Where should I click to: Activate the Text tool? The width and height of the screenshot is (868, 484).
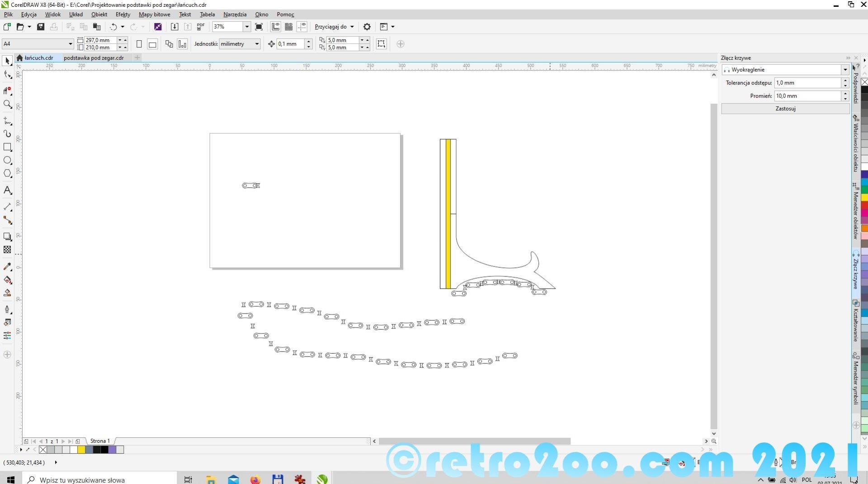coord(7,190)
